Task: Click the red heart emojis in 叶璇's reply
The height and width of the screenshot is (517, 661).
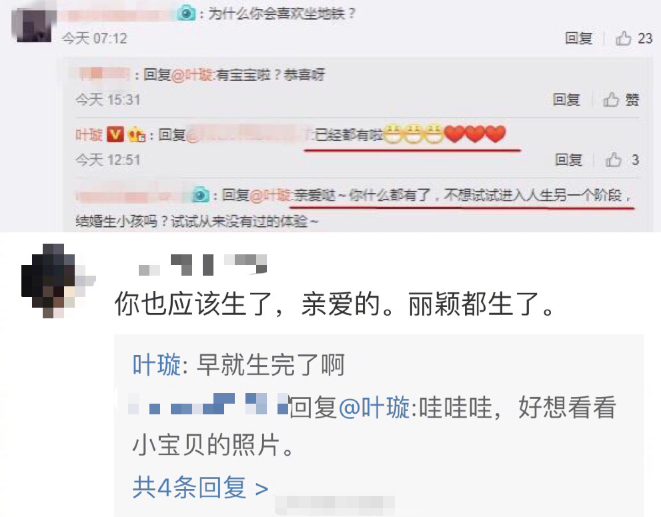Action: click(475, 134)
